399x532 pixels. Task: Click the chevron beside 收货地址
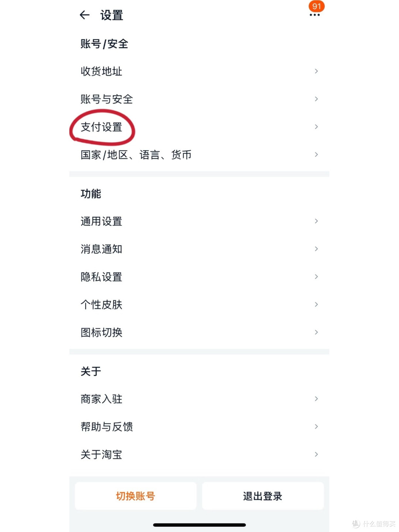[x=316, y=71]
